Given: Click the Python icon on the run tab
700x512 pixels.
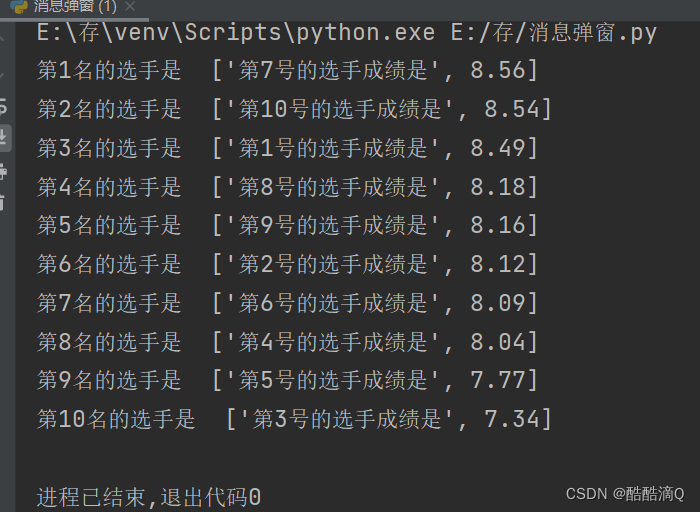Looking at the screenshot, I should click(19, 6).
